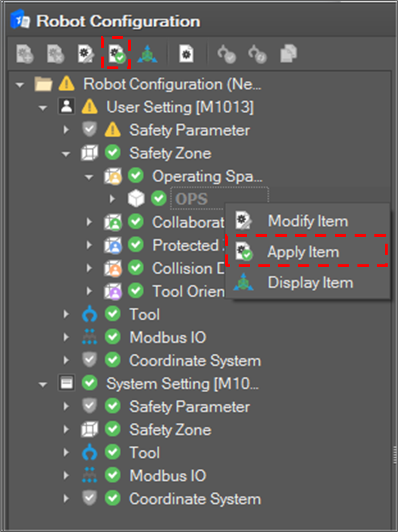Choose Apply Item from the context menu

click(303, 252)
